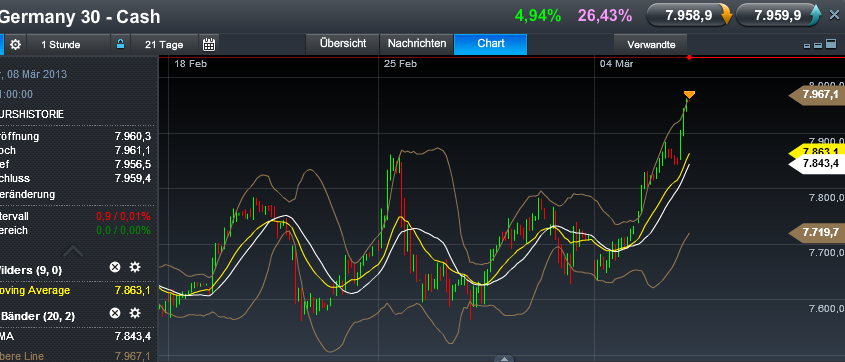Click the low value 7.956,5
The width and height of the screenshot is (845, 362).
coord(132,164)
